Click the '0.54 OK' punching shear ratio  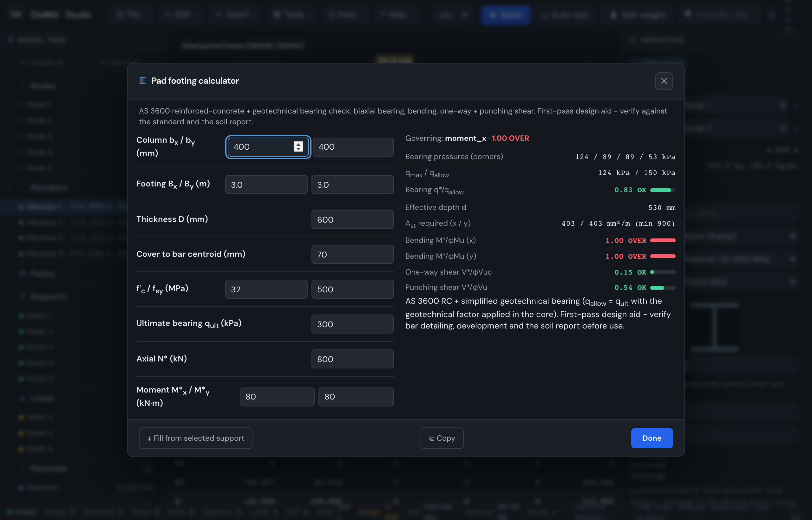(630, 288)
